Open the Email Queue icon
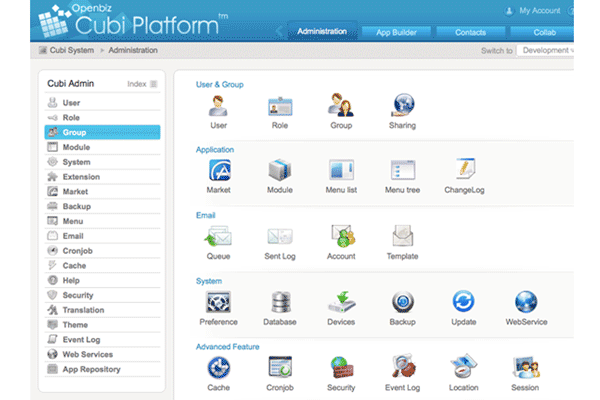The height and width of the screenshot is (400, 600). click(x=218, y=236)
